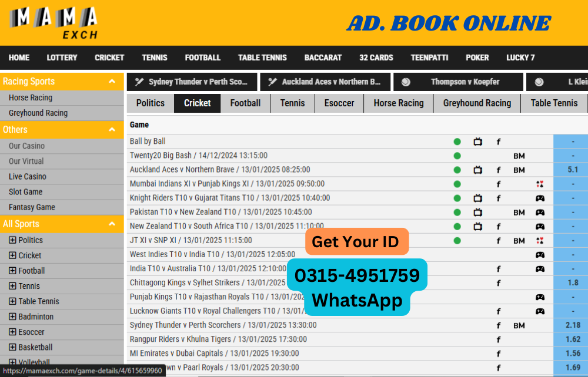Click the green in-play dot for Ball by Ball

457,142
